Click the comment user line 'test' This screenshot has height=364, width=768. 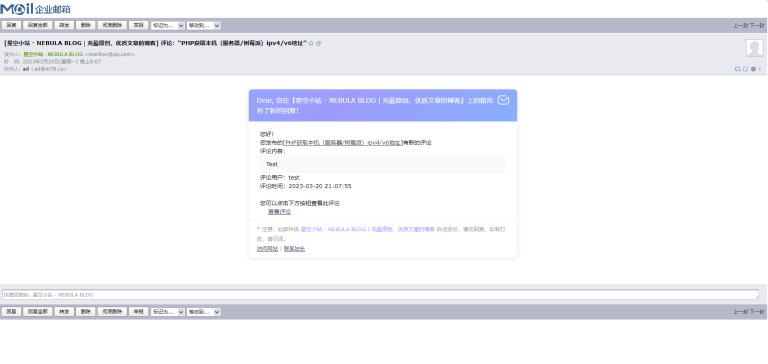280,177
